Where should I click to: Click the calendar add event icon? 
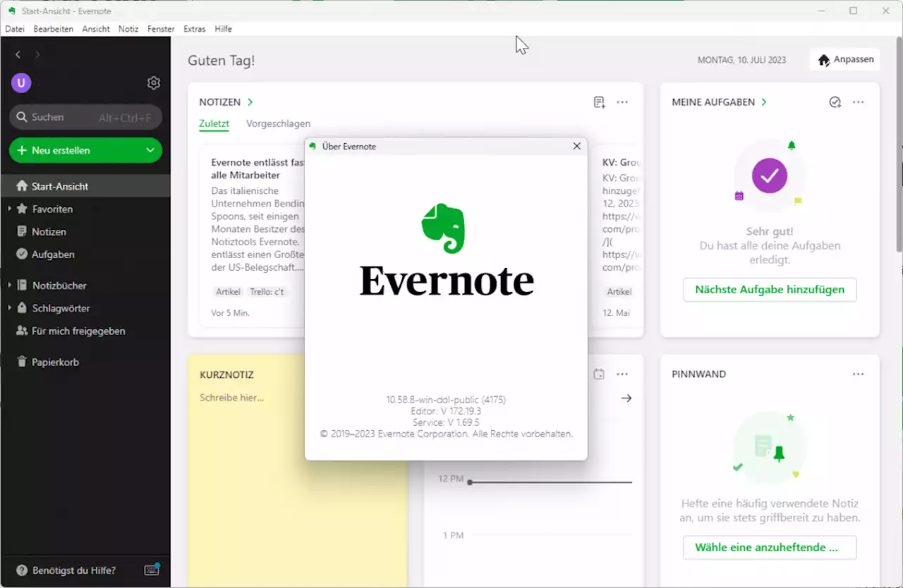point(599,374)
